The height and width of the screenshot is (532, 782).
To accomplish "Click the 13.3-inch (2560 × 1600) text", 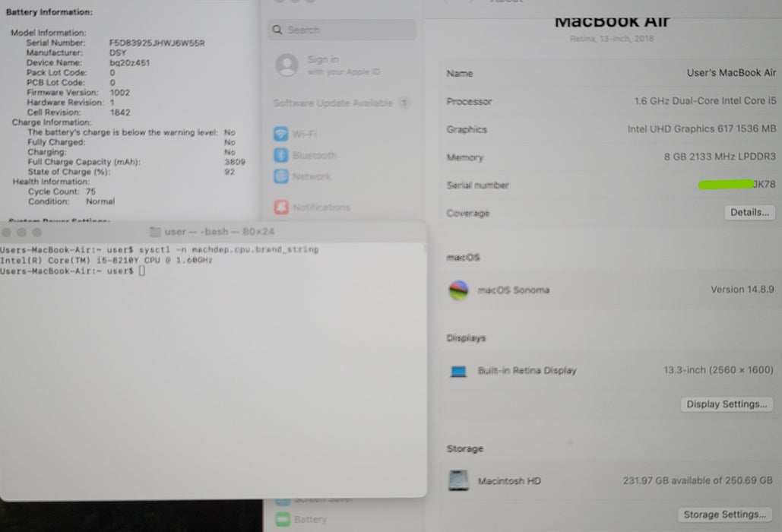I will pos(718,370).
